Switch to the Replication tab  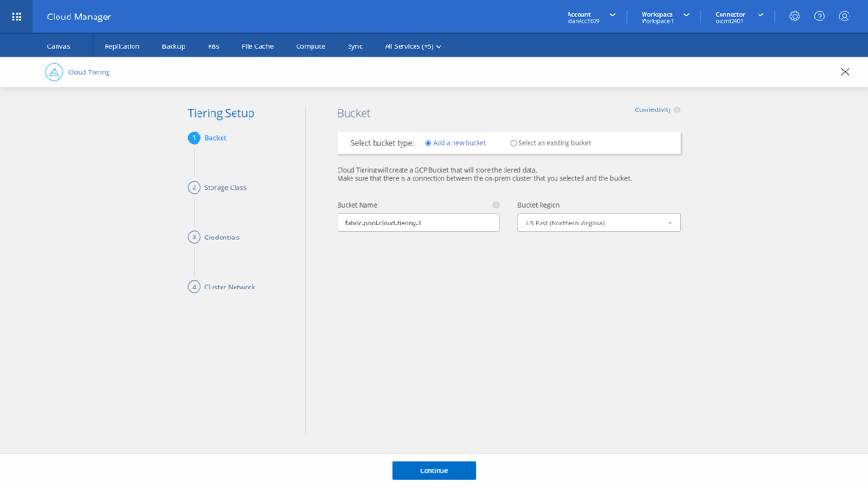[121, 46]
